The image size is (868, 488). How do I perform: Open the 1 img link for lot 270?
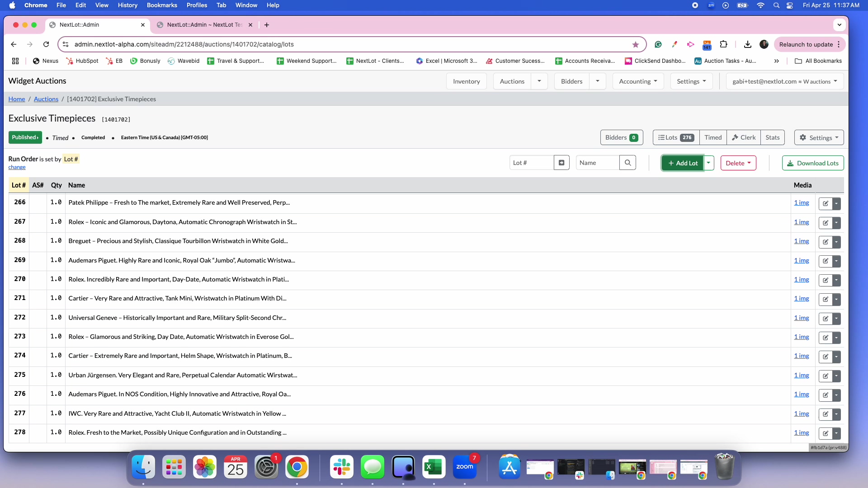pos(802,279)
